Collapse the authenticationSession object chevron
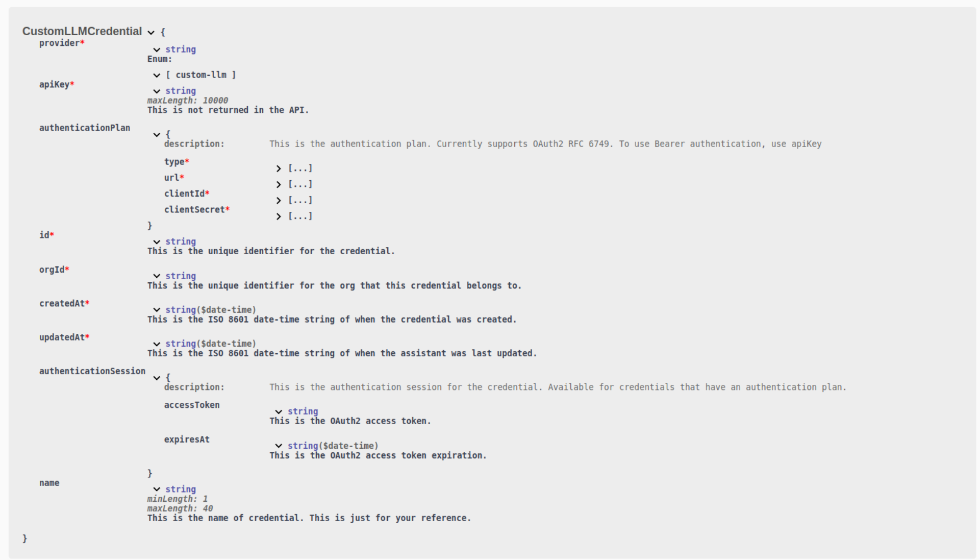Screen dimensions: 980x560 (157, 378)
